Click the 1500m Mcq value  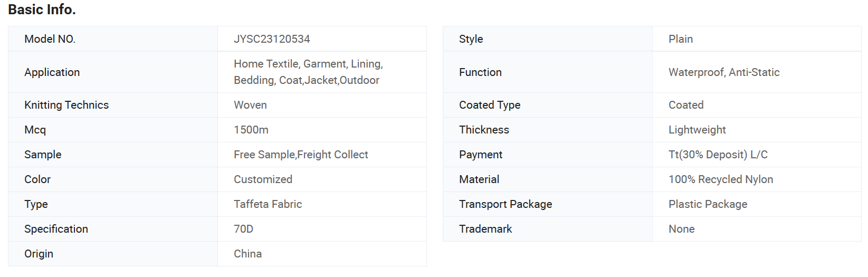pos(251,130)
